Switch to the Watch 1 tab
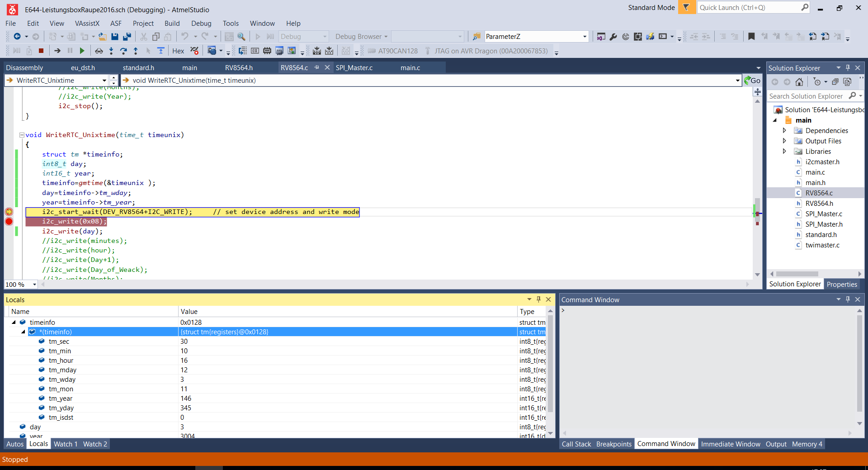 pyautogui.click(x=66, y=444)
